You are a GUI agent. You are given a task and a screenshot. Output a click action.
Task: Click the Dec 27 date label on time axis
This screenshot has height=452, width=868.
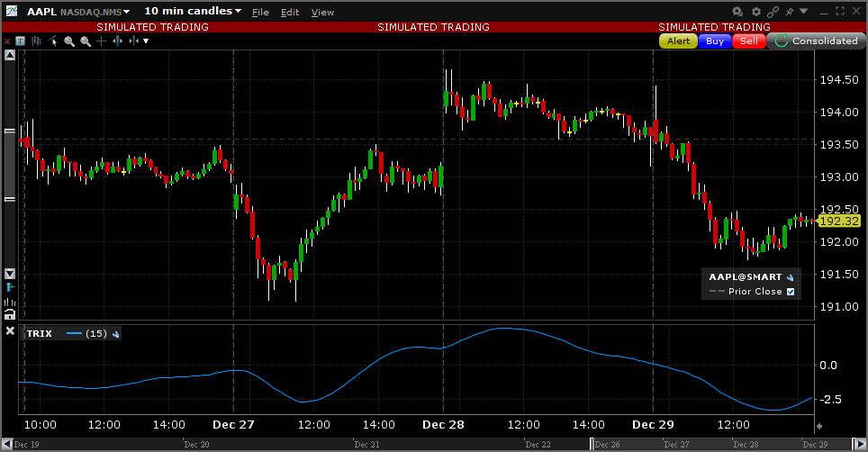click(233, 425)
